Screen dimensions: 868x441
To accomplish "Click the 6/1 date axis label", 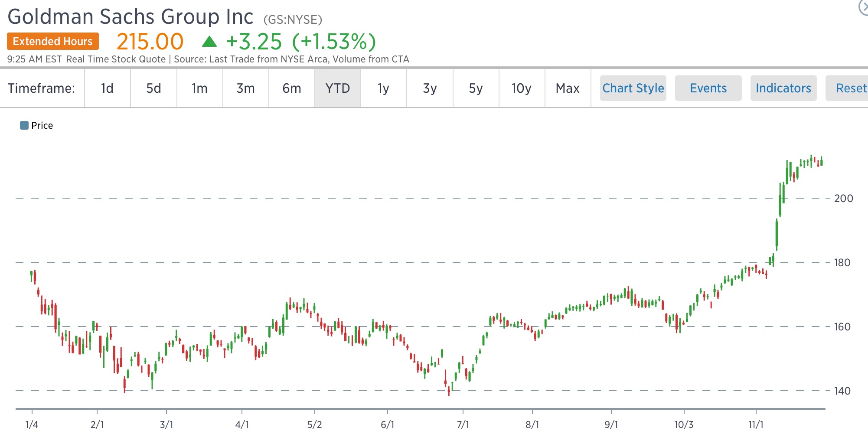I will pyautogui.click(x=388, y=425).
